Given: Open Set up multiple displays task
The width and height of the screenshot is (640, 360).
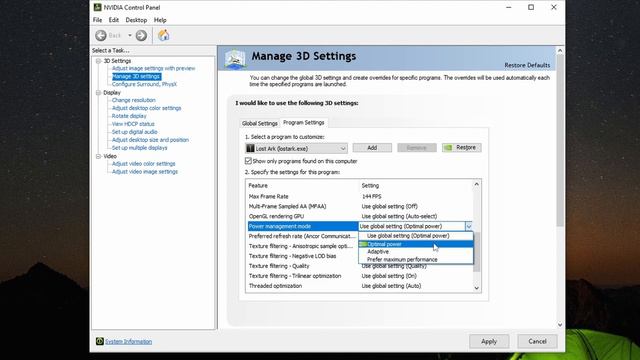Looking at the screenshot, I should 140,148.
